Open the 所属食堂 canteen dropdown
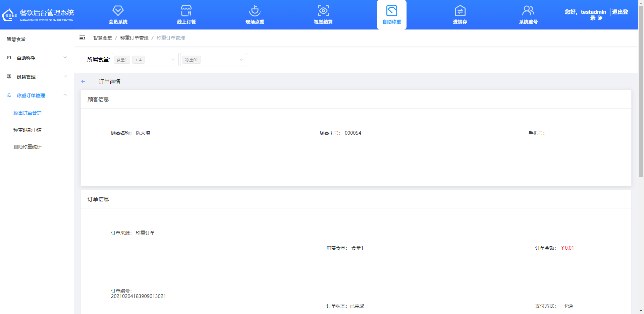The image size is (644, 314). click(145, 60)
